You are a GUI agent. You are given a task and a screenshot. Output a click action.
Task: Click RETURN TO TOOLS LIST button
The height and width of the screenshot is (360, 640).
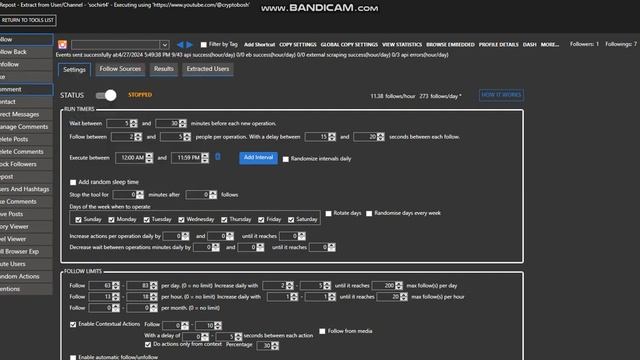pyautogui.click(x=27, y=20)
